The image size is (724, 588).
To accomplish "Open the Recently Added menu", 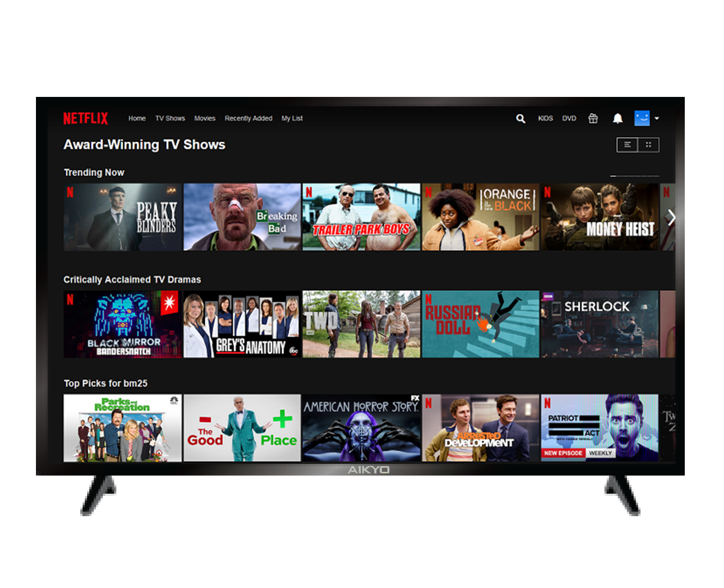I will pyautogui.click(x=248, y=118).
